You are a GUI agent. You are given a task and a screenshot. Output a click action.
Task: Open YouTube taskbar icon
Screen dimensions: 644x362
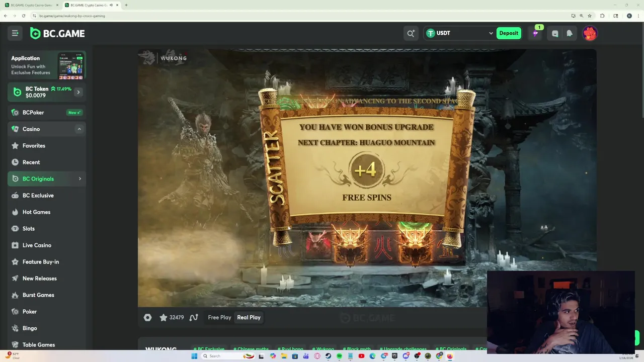point(361,356)
